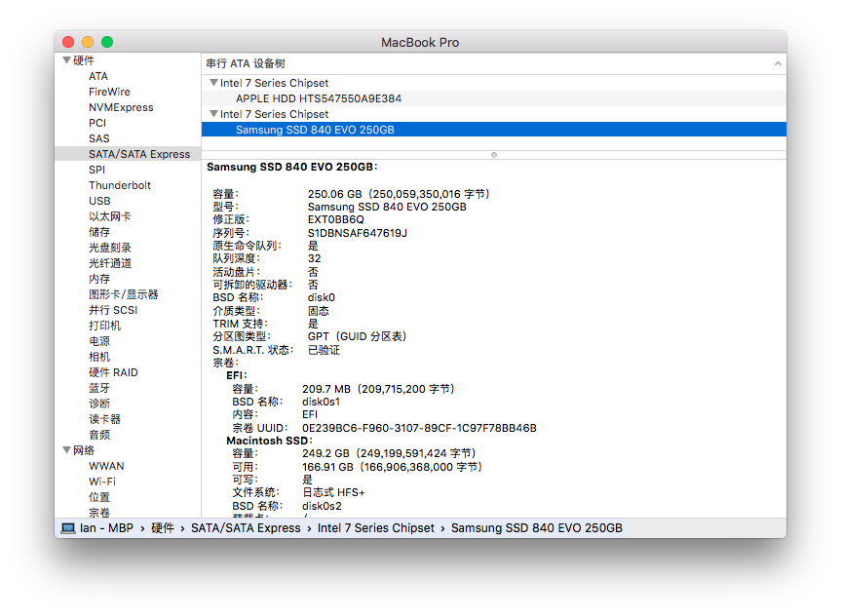Screen dimensions: 841x616
Task: Select FireWire in the sidebar
Action: click(x=109, y=92)
